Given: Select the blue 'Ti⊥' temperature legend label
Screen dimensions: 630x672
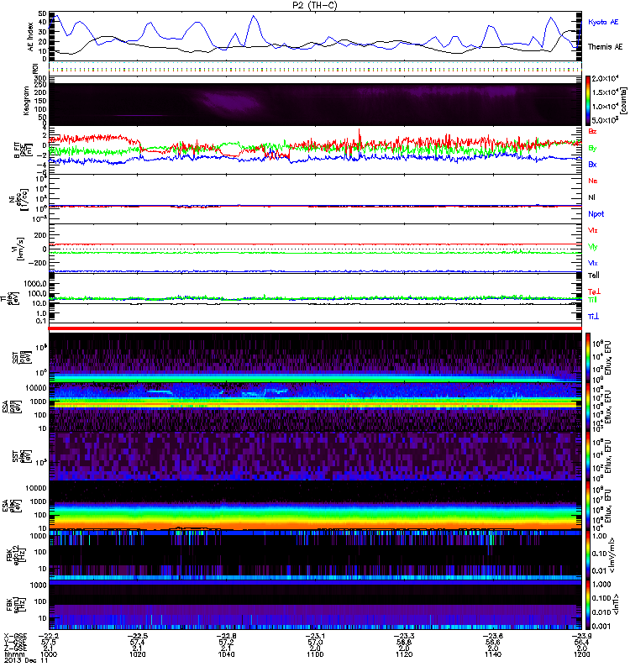Looking at the screenshot, I should pyautogui.click(x=594, y=317).
